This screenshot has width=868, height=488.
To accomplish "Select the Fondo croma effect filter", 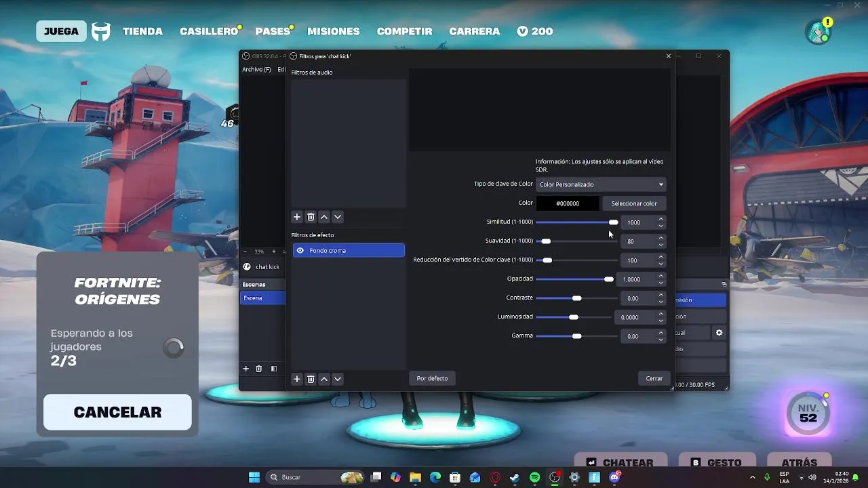I will coord(349,251).
